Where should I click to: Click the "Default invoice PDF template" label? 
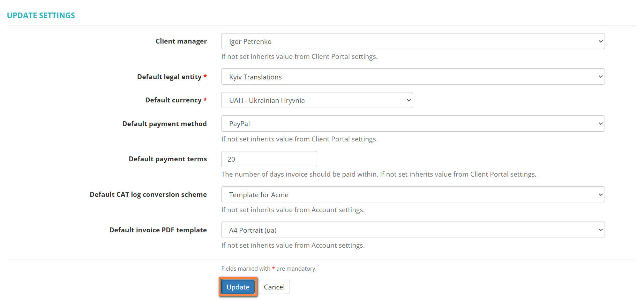(158, 230)
